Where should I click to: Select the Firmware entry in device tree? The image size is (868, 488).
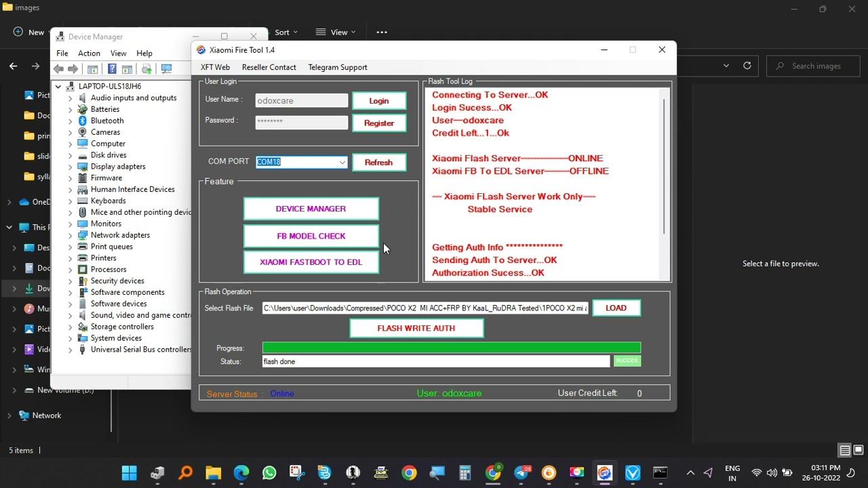click(x=106, y=178)
